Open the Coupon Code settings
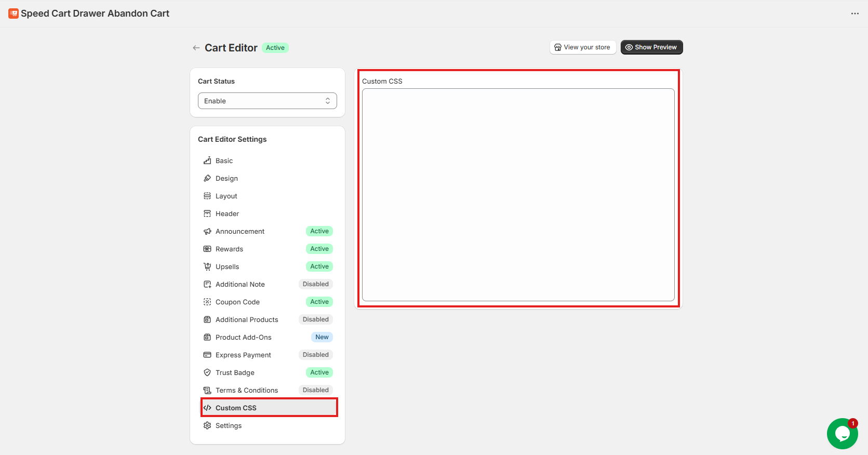Image resolution: width=868 pixels, height=455 pixels. (x=237, y=302)
